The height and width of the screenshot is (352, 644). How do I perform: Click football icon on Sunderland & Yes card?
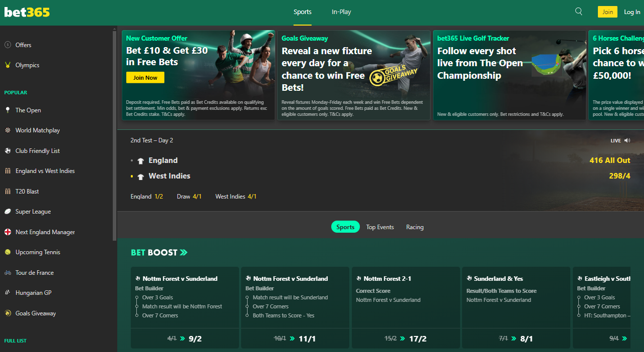click(x=469, y=279)
